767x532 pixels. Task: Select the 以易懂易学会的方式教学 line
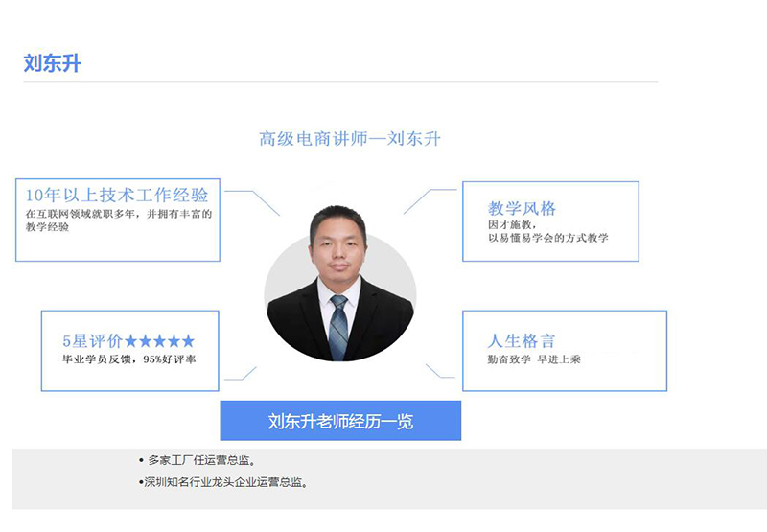coord(547,238)
